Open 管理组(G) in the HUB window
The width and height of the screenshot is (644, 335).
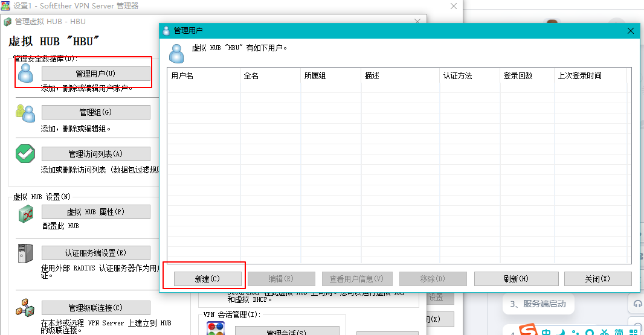point(95,112)
